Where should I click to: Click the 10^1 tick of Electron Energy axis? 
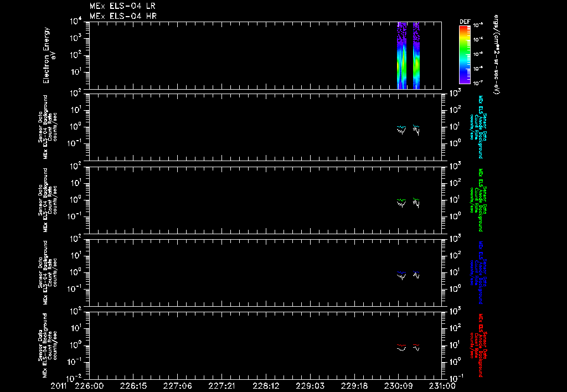(x=75, y=72)
